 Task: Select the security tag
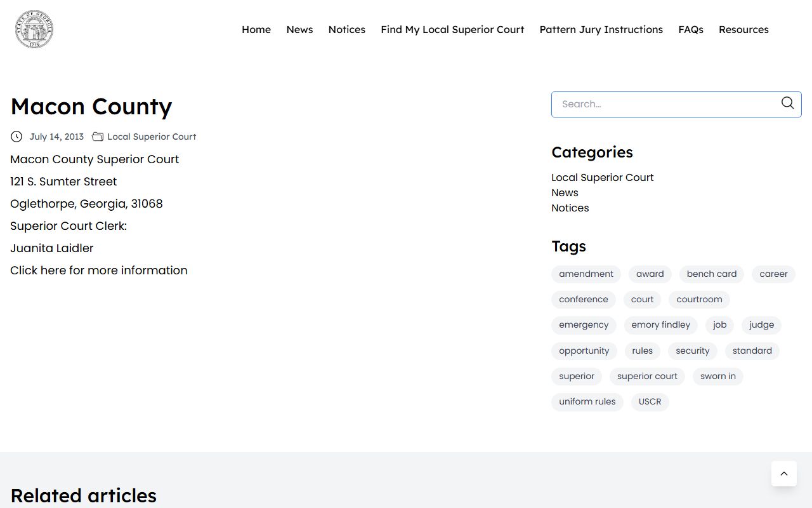pos(693,351)
